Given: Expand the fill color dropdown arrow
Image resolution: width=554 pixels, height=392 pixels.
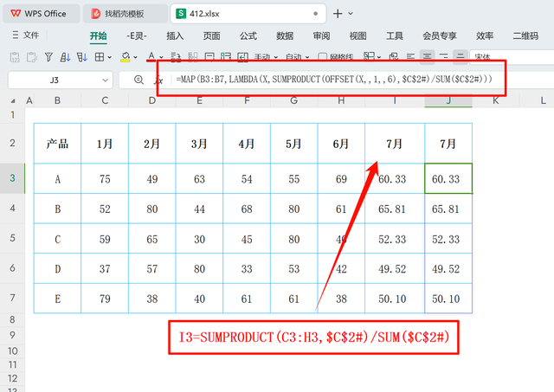Looking at the screenshot, I should 135,57.
